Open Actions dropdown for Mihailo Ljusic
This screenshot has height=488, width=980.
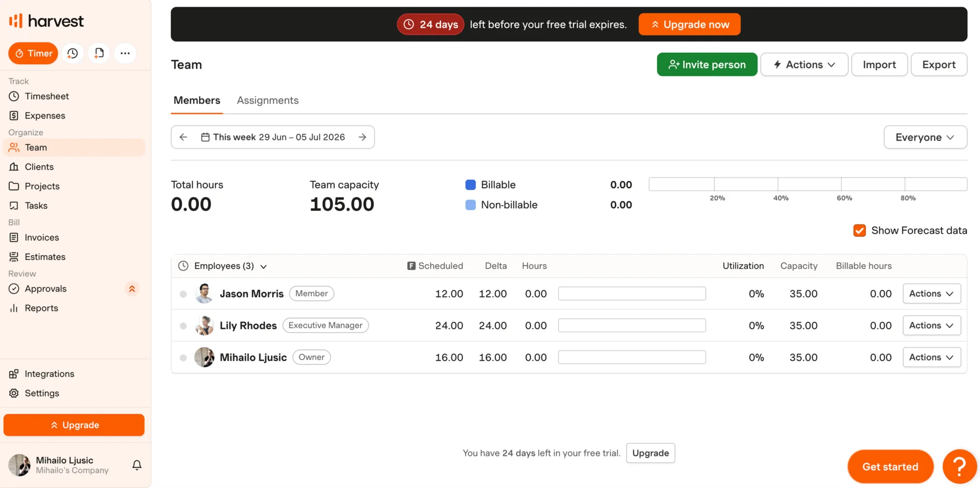coord(932,357)
